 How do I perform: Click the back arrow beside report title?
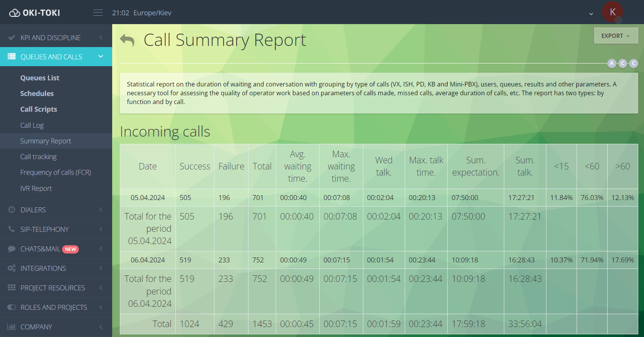coord(127,40)
